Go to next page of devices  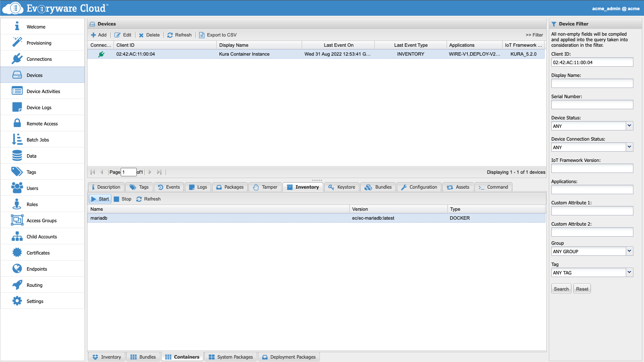(x=150, y=172)
